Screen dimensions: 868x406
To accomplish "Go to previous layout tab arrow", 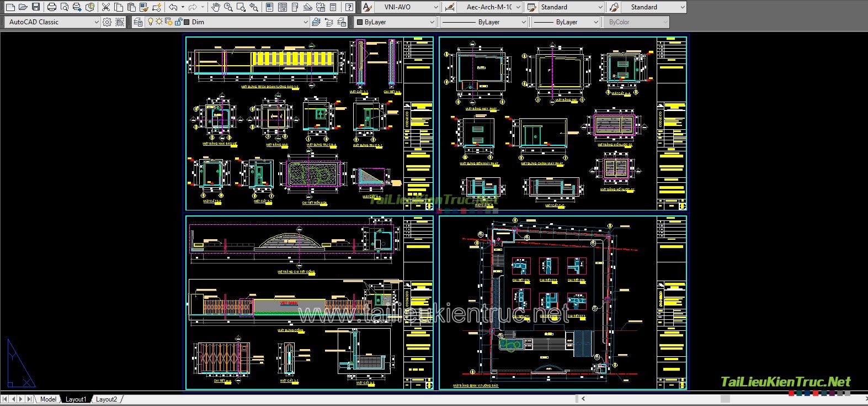I will [x=13, y=399].
